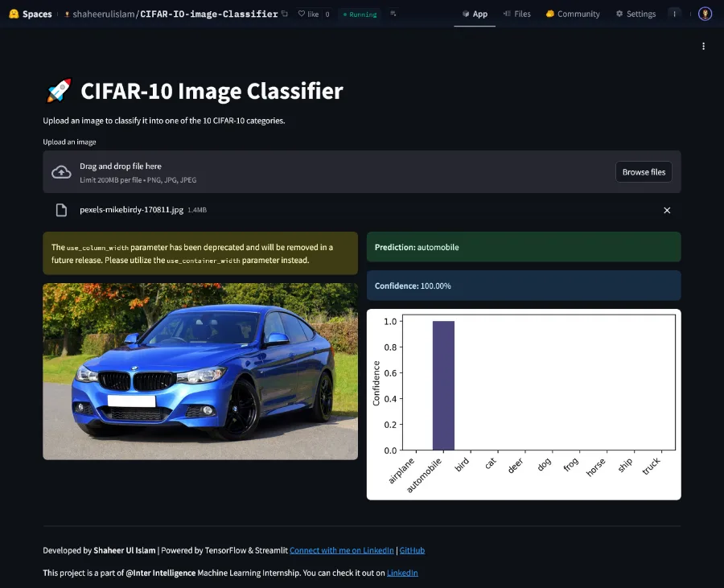Image resolution: width=724 pixels, height=588 pixels.
Task: Click the shaheerulislam username link
Action: coord(104,14)
